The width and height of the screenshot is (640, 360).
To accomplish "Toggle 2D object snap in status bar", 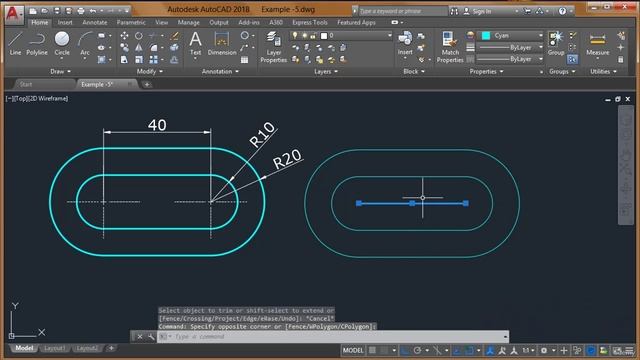I will [469, 350].
